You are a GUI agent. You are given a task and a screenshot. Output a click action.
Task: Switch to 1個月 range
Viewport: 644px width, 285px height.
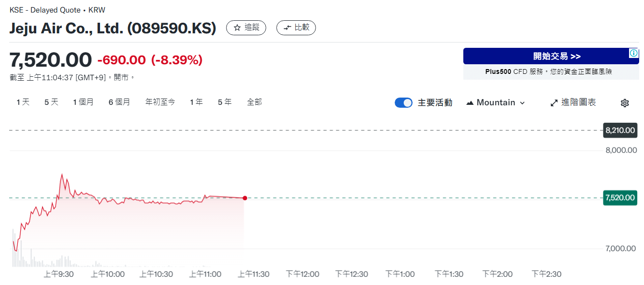click(83, 102)
